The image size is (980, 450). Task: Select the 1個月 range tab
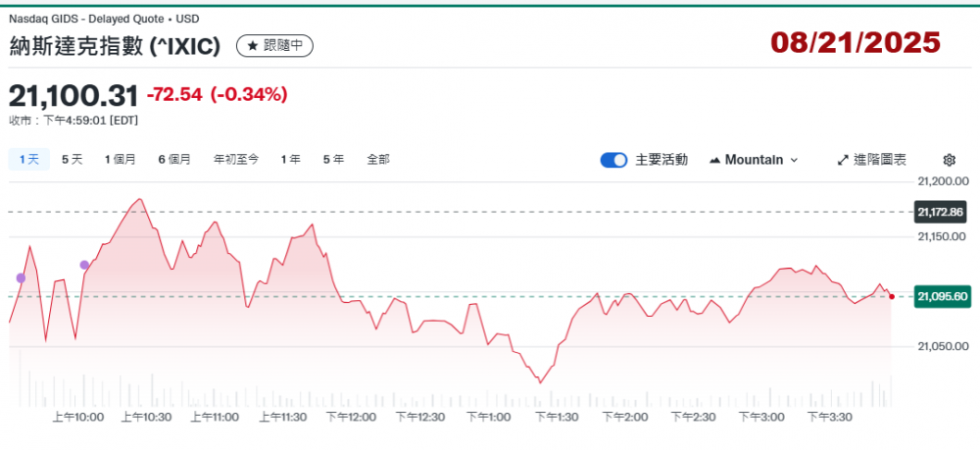click(121, 159)
